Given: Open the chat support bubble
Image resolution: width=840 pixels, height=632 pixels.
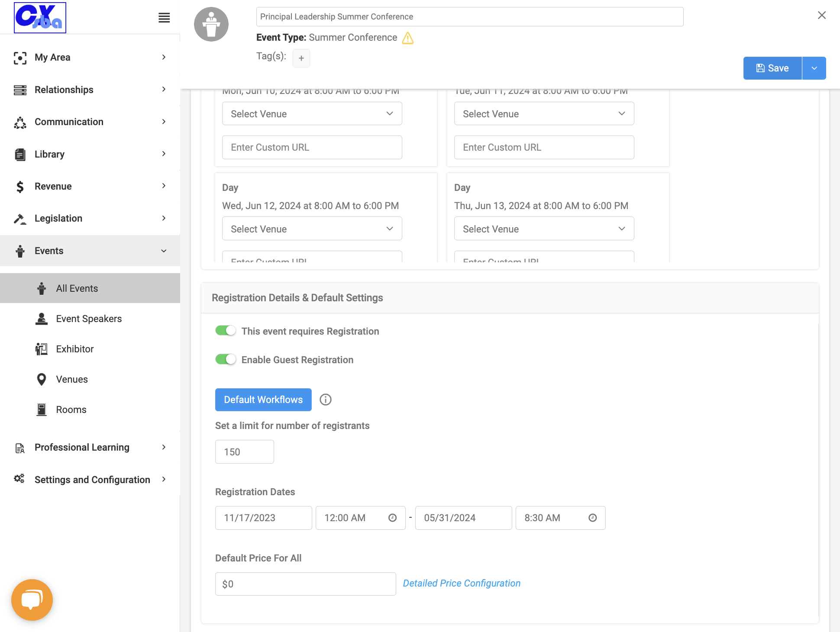Looking at the screenshot, I should point(32,600).
